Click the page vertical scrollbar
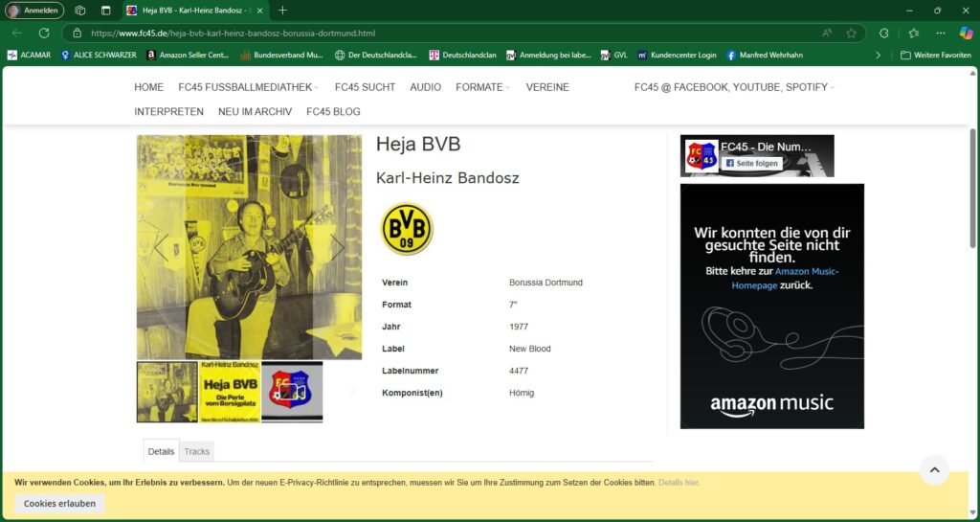This screenshot has width=980, height=522. pos(973,188)
